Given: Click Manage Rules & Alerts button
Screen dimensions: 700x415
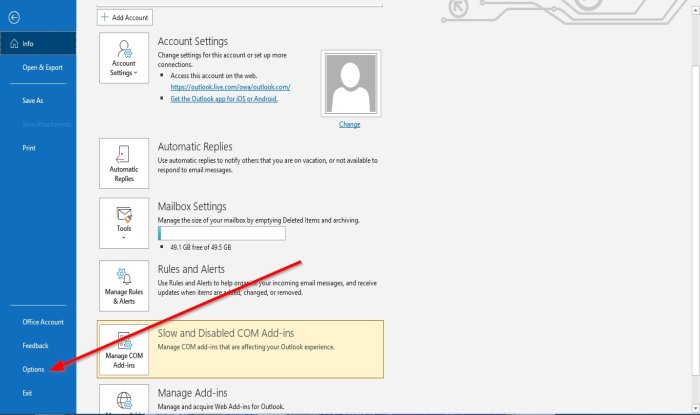Looking at the screenshot, I should pyautogui.click(x=124, y=286).
